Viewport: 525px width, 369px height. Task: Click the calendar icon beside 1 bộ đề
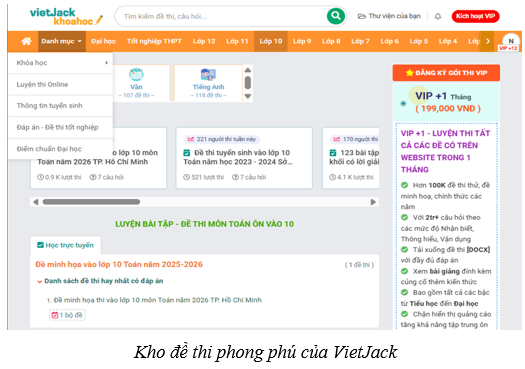click(x=55, y=315)
